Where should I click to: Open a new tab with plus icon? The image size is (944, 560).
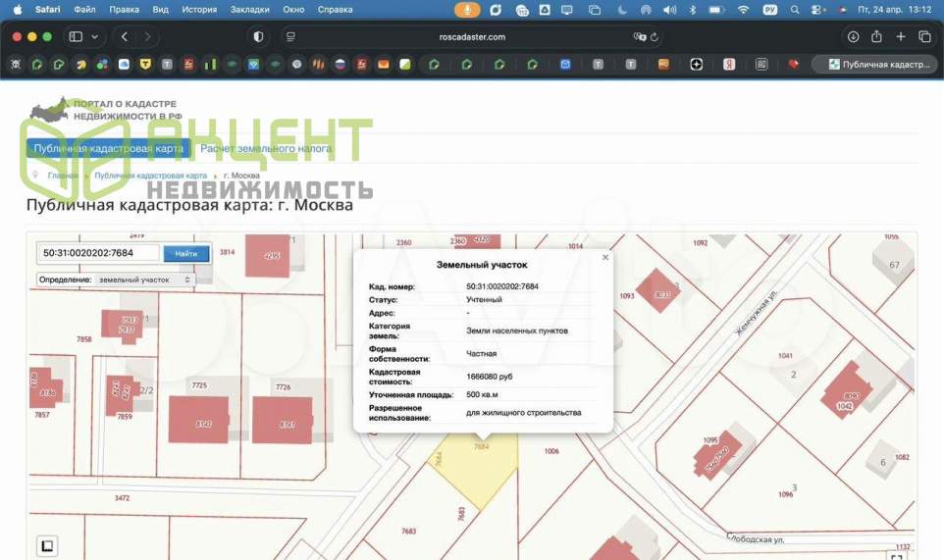(901, 36)
